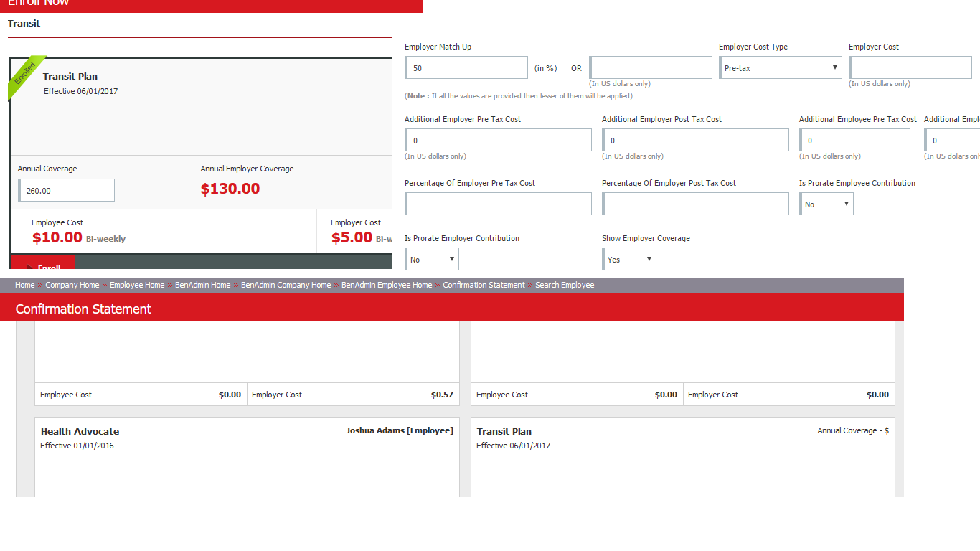980x551 pixels.
Task: Select the Additional Employee Pre Tax Cost field
Action: pos(854,141)
